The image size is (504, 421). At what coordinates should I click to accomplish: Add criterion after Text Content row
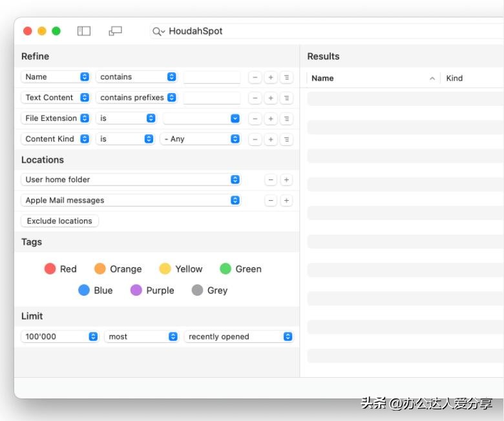point(271,98)
